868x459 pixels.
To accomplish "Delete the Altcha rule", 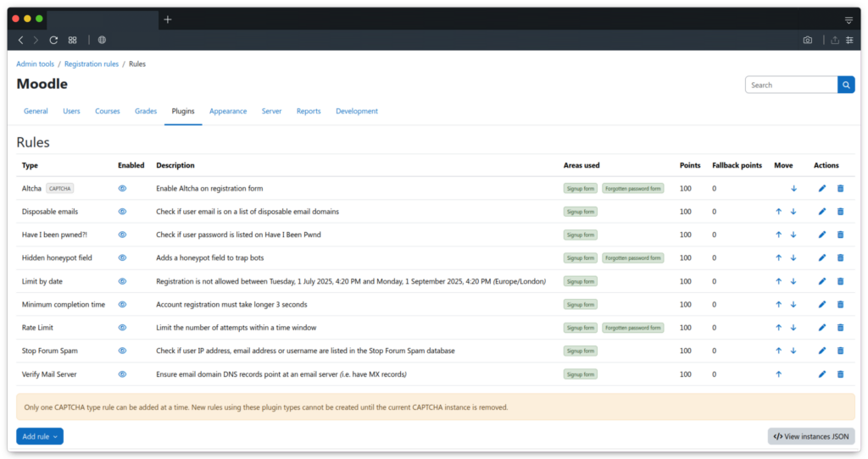I will pos(840,189).
